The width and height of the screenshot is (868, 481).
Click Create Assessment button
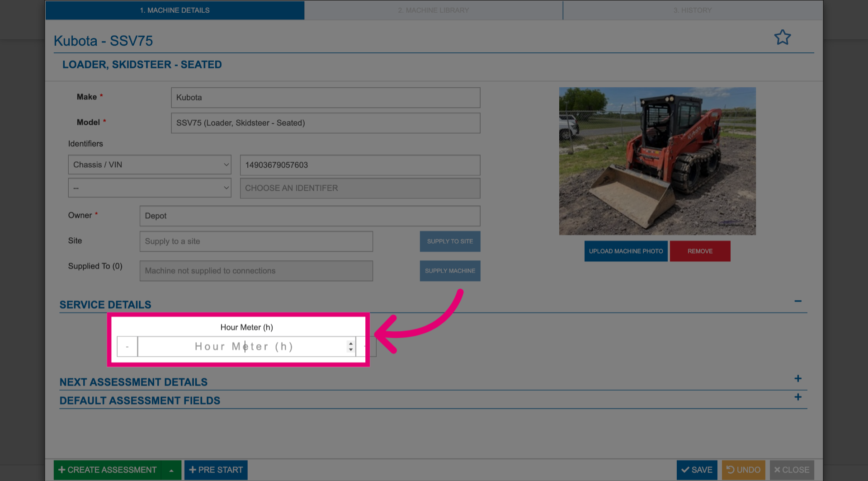[108, 470]
